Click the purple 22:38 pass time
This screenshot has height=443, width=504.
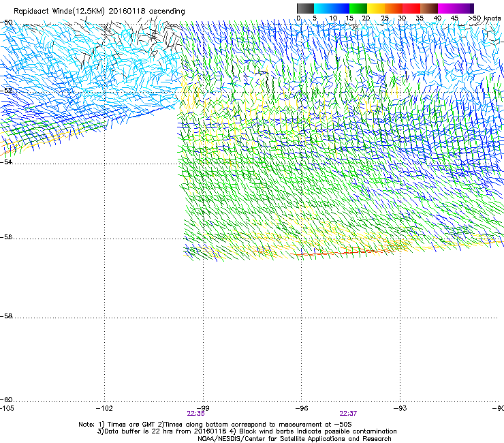coord(195,414)
